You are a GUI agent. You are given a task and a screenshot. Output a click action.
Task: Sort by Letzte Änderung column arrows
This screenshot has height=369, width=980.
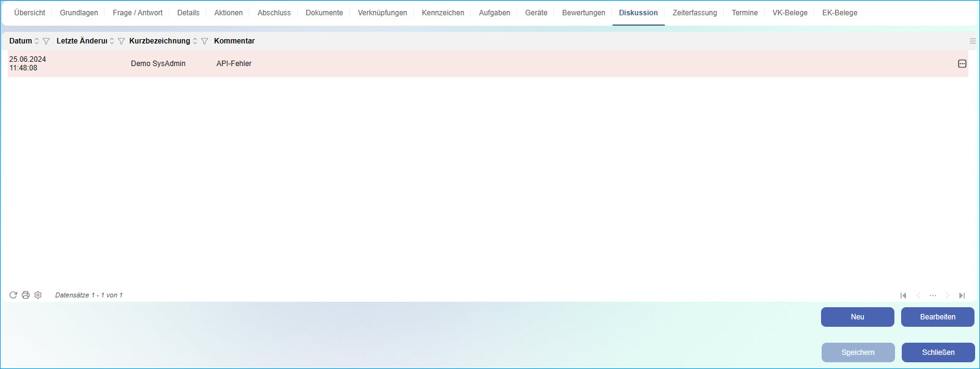click(x=112, y=41)
